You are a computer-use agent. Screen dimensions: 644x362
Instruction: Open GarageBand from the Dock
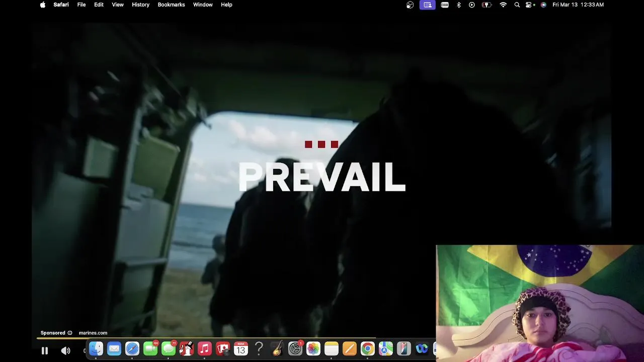(277, 348)
